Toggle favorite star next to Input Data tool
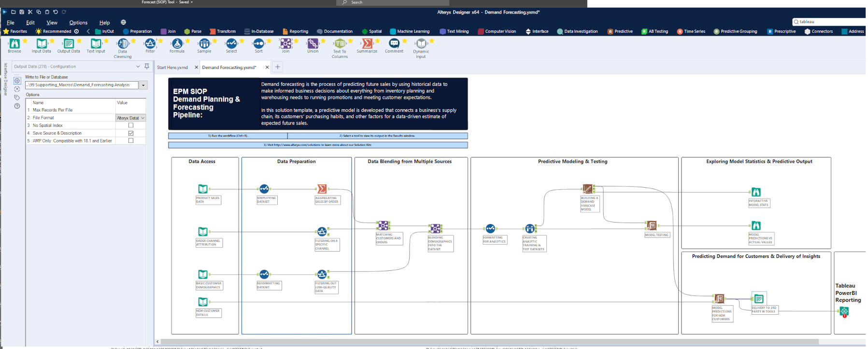The height and width of the screenshot is (349, 868). tap(52, 41)
